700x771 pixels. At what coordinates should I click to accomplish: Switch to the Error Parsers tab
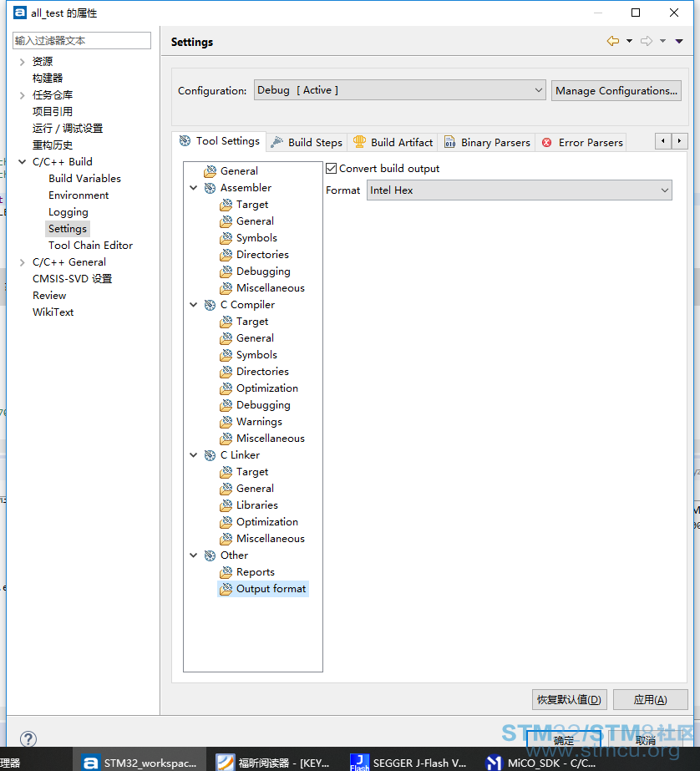(x=582, y=142)
